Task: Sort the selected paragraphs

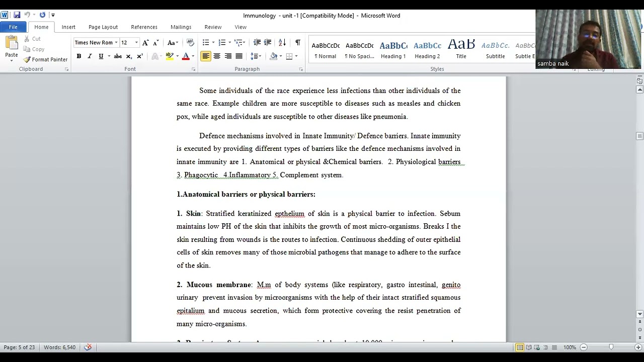Action: [x=282, y=43]
